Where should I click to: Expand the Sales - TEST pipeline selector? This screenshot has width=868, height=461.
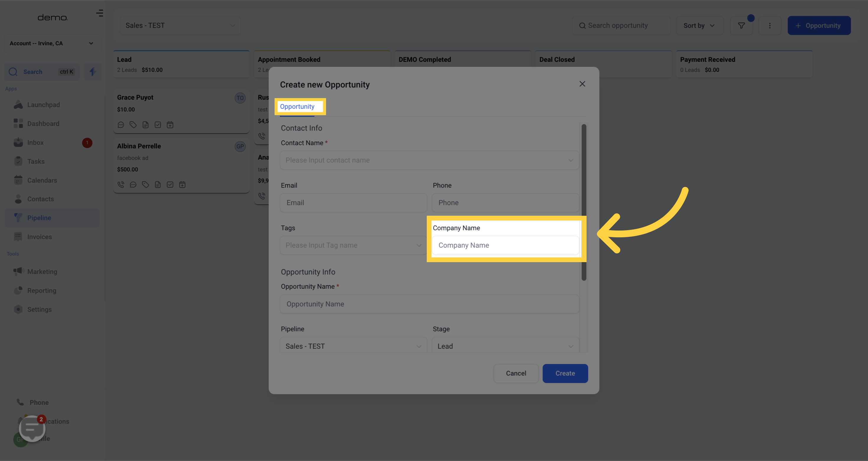tap(180, 26)
